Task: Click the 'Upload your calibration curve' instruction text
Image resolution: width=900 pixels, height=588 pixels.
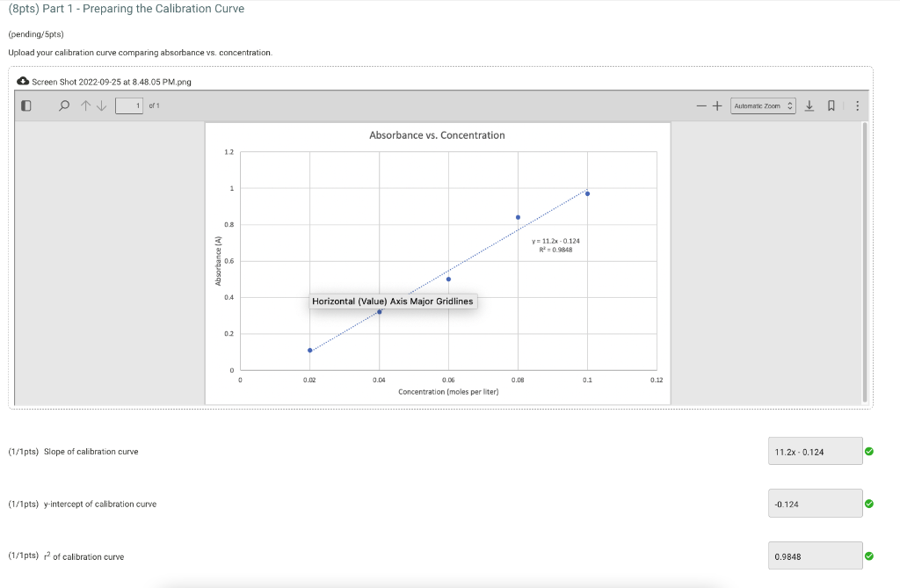Action: point(140,52)
